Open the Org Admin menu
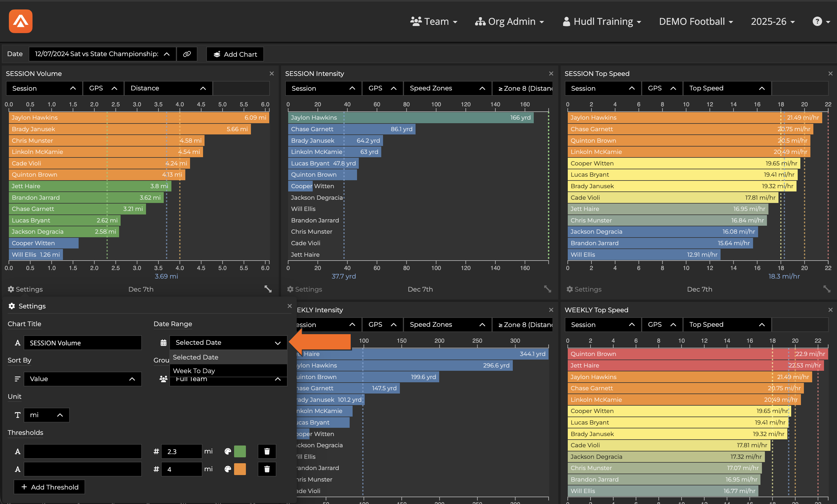837x504 pixels. pyautogui.click(x=509, y=21)
